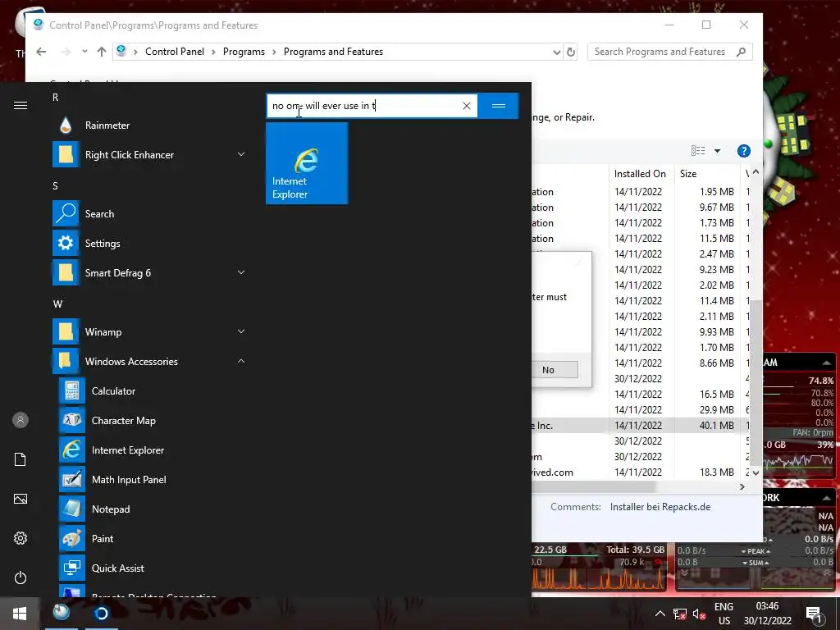Click the Internet Explorer pinned tile
Viewport: 840px width, 630px height.
point(307,163)
